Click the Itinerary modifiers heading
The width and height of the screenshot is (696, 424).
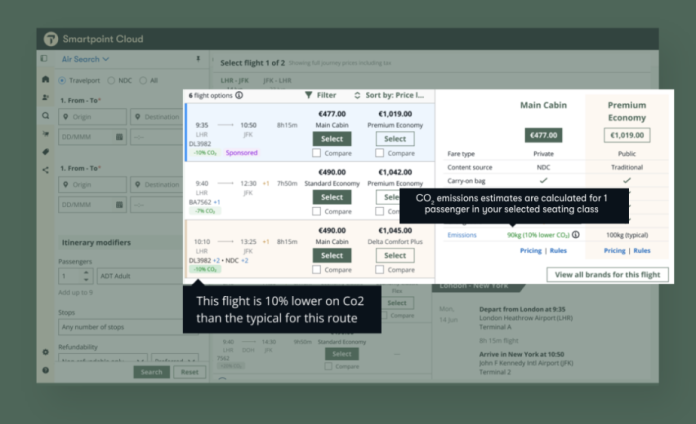tap(96, 242)
